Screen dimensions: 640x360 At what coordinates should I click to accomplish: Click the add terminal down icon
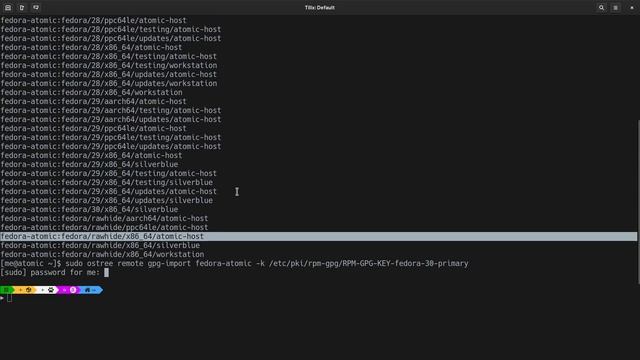point(36,7)
